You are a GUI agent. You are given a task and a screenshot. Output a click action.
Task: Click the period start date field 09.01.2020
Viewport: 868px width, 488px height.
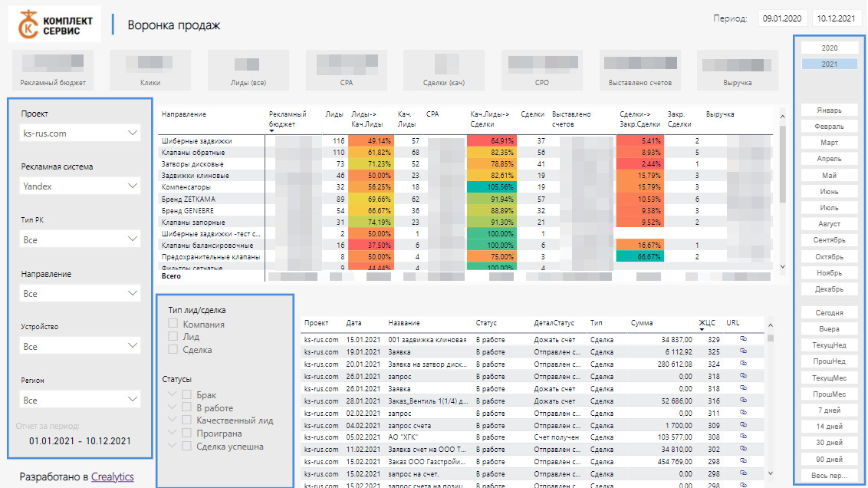(782, 19)
